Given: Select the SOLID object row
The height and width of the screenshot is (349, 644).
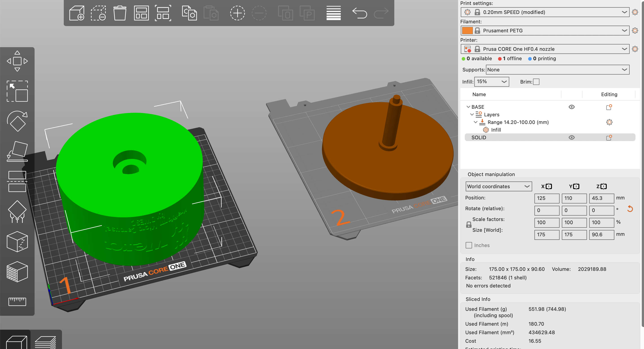Looking at the screenshot, I should click(550, 137).
